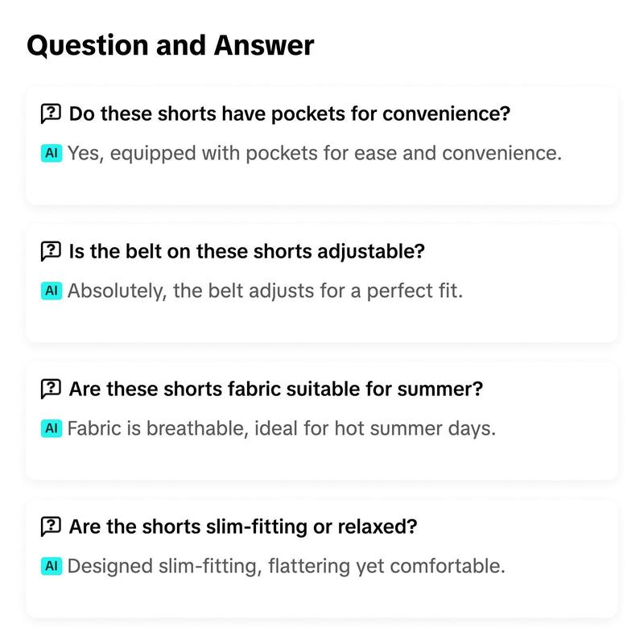
Task: Click the question icon beside belt question
Action: pyautogui.click(x=51, y=251)
